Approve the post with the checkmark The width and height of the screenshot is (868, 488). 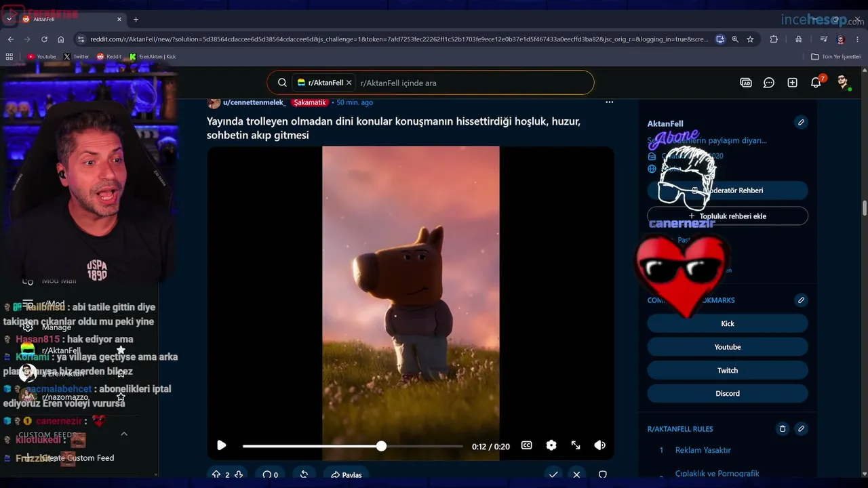coord(553,474)
